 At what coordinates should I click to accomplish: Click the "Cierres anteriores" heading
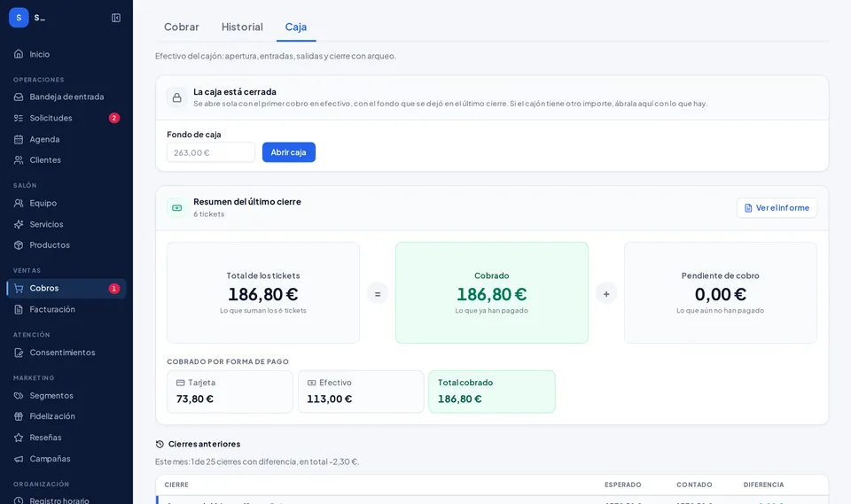tap(204, 444)
